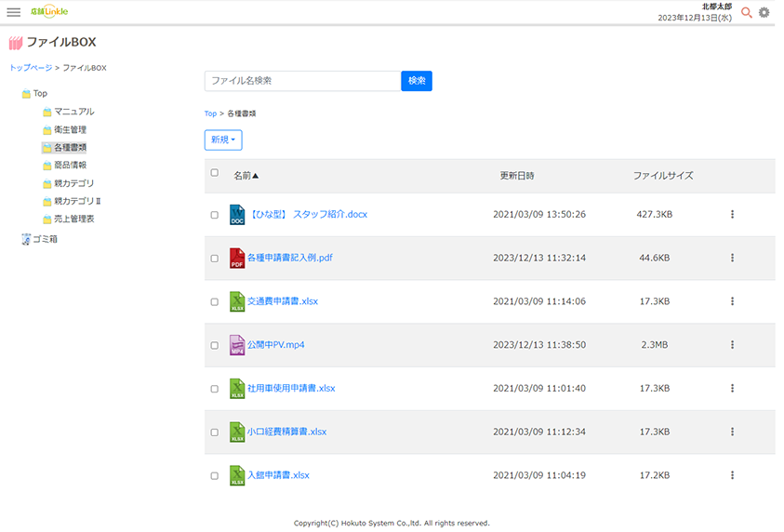Click the ファイルBOX books icon

pyautogui.click(x=16, y=43)
